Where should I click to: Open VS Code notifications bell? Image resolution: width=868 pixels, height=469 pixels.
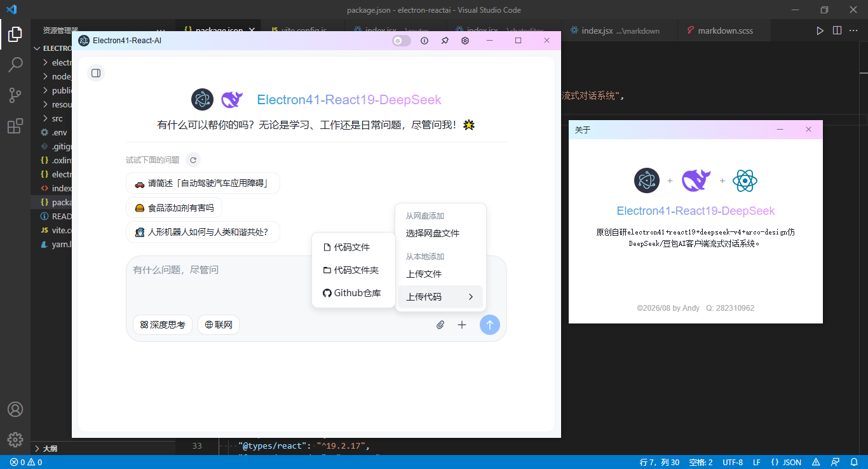853,462
